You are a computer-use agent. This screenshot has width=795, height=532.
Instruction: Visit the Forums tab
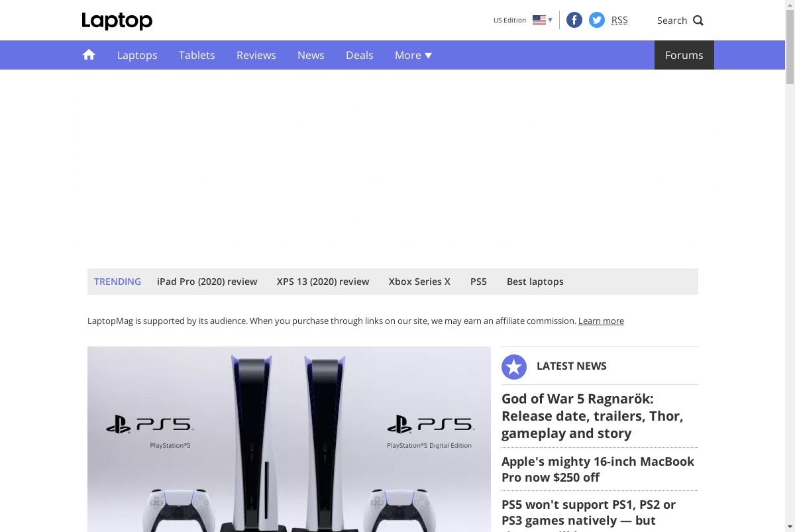[x=684, y=55]
